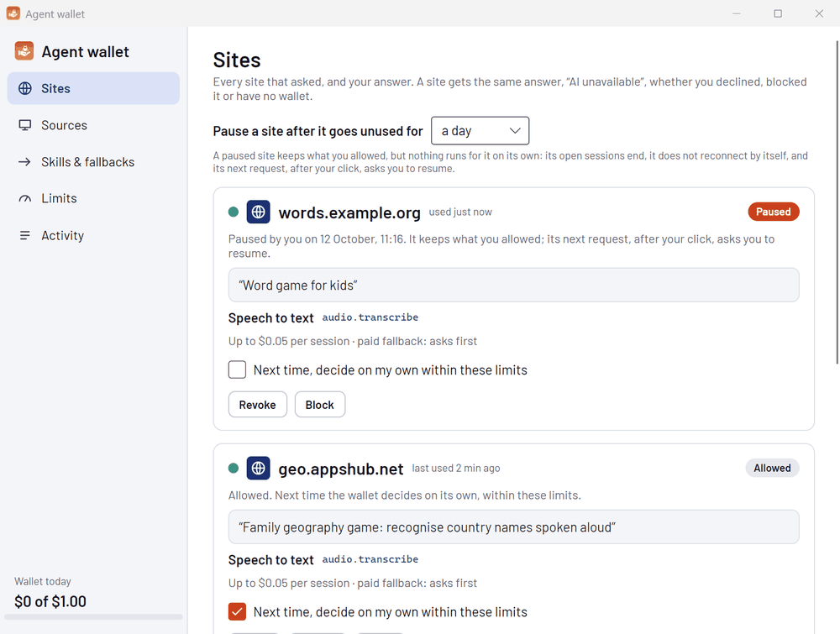Click the words.example.org site name
Viewport: 840px width, 634px height.
tap(349, 212)
